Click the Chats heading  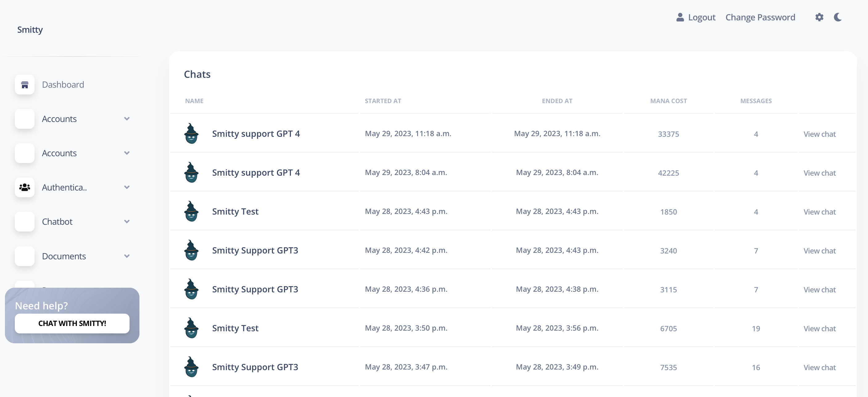pyautogui.click(x=197, y=74)
